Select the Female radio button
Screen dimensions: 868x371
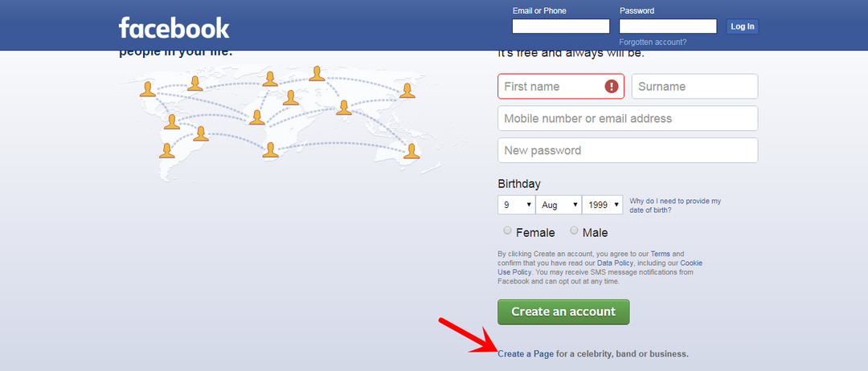(x=508, y=230)
